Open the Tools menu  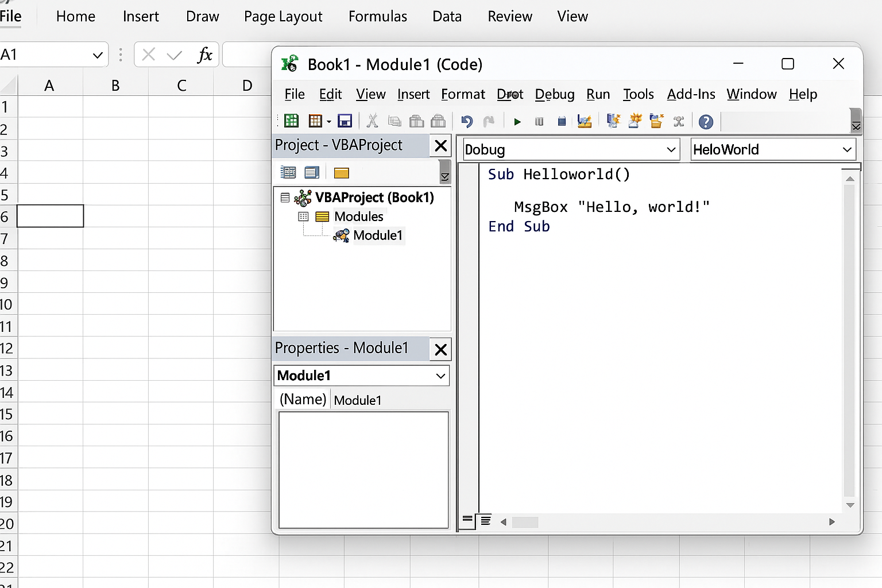[639, 94]
